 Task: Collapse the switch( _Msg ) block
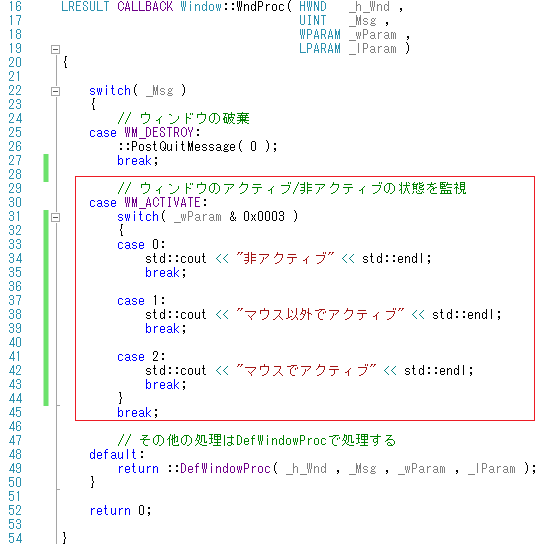(x=55, y=91)
